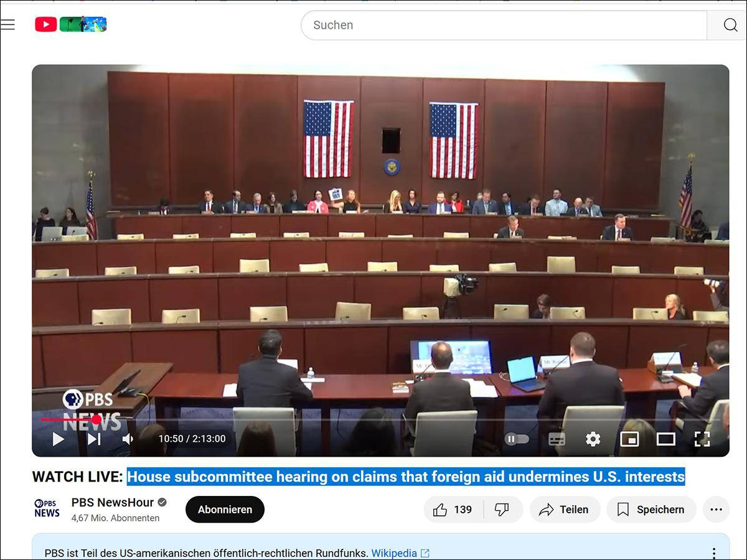Click the PBS News watermark in video

[x=92, y=409]
